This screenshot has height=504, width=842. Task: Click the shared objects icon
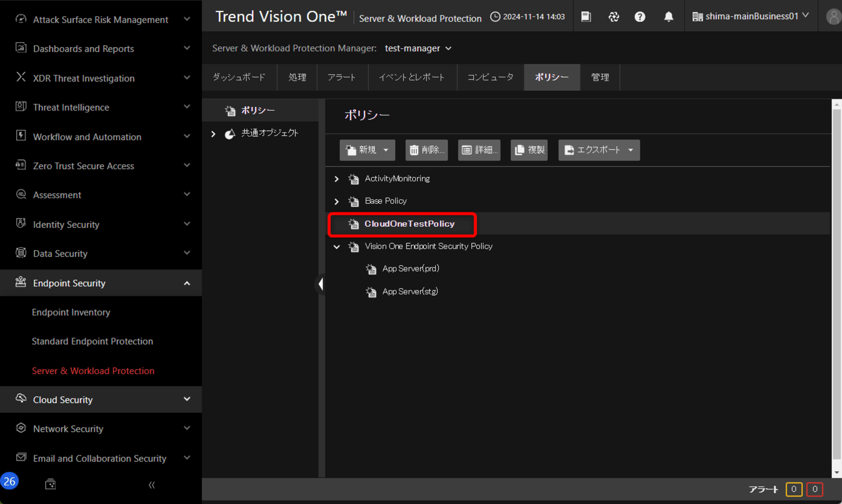pyautogui.click(x=230, y=133)
